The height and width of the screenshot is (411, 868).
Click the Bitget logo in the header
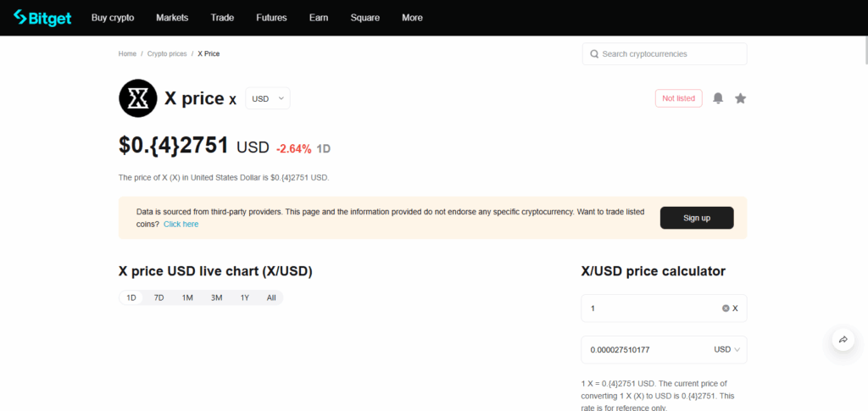(x=42, y=17)
